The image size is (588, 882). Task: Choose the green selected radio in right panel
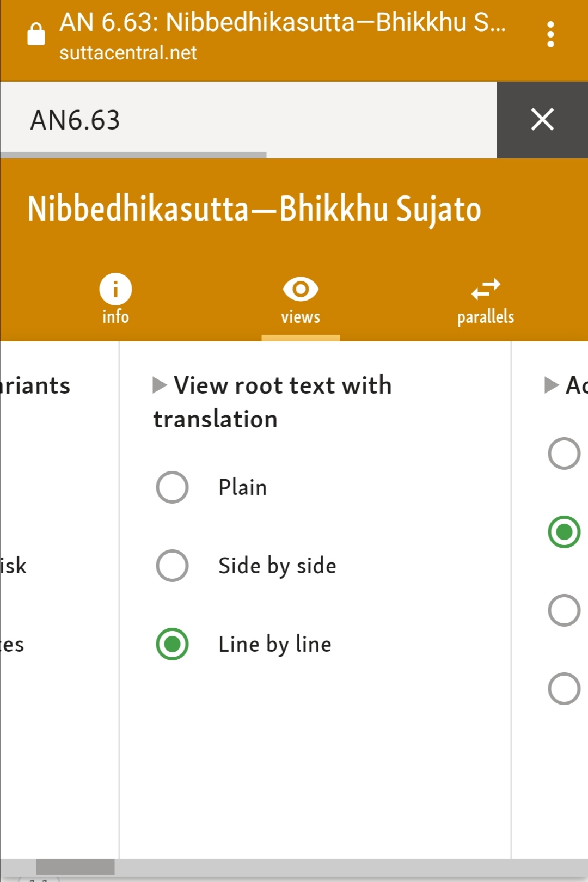(564, 531)
